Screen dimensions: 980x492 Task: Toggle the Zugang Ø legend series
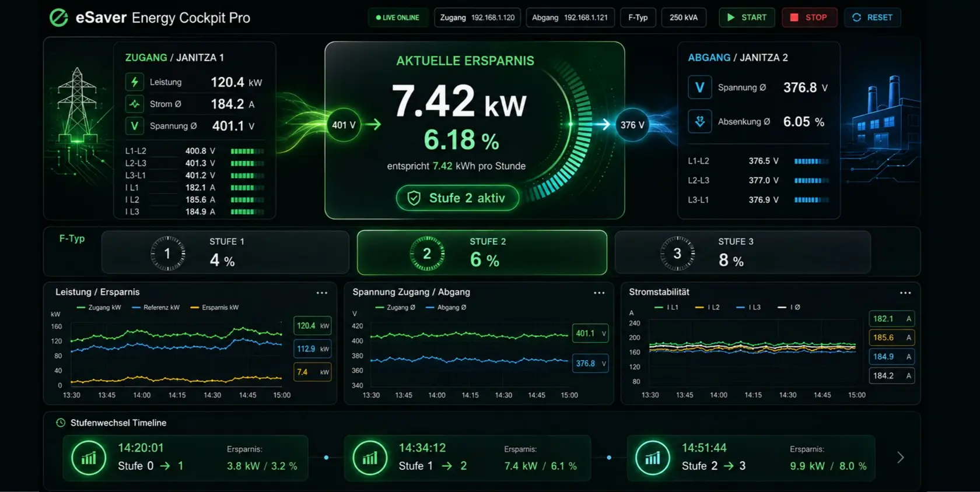click(395, 307)
